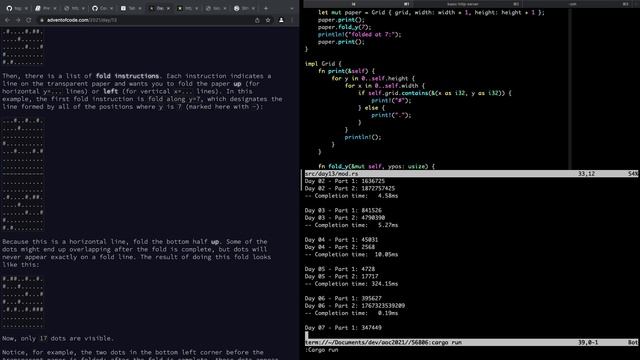The width and height of the screenshot is (640, 360).
Task: Click 'for y in 0..self.height {' line
Action: coord(373,78)
